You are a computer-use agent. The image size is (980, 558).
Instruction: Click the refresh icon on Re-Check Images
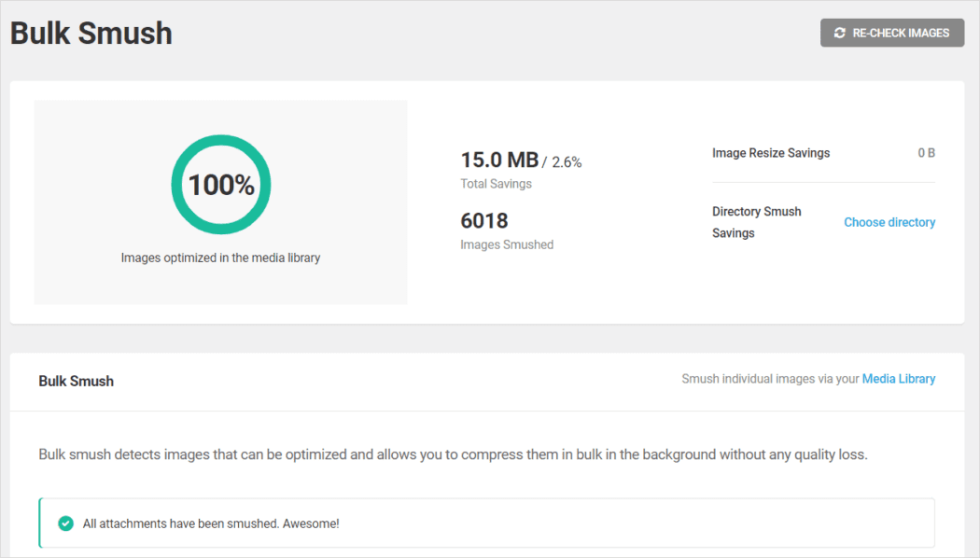pos(839,33)
